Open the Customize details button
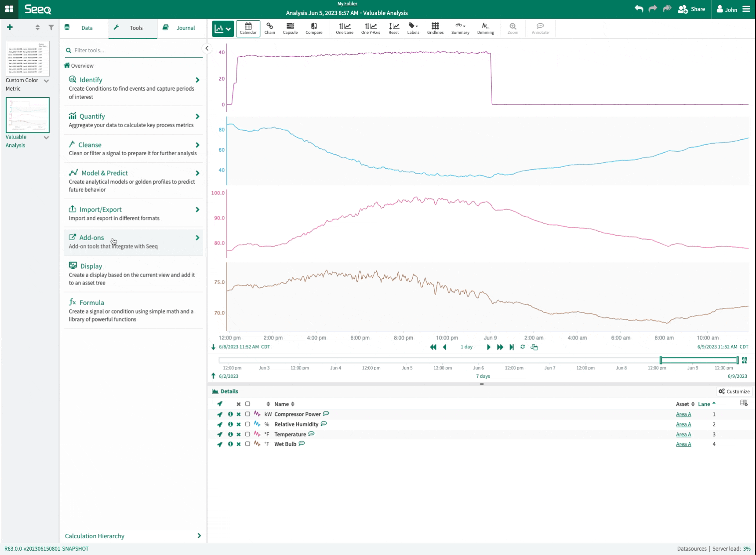This screenshot has height=555, width=756. (734, 391)
